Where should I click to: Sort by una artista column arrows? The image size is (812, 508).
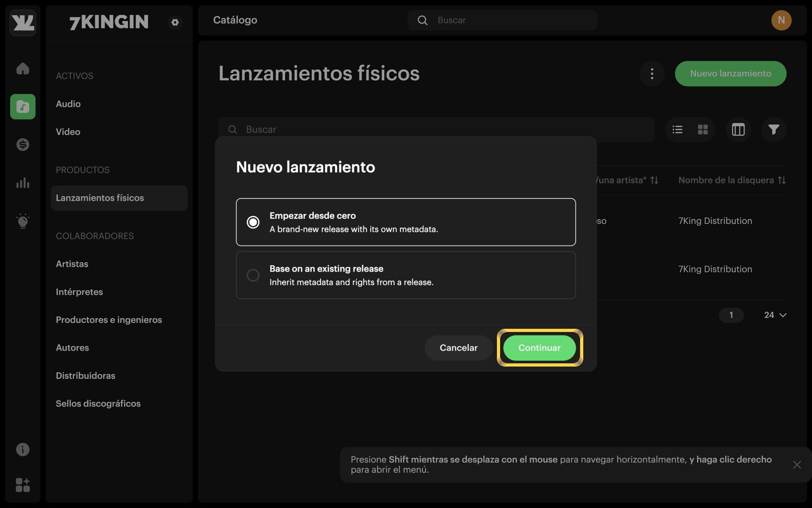point(654,180)
